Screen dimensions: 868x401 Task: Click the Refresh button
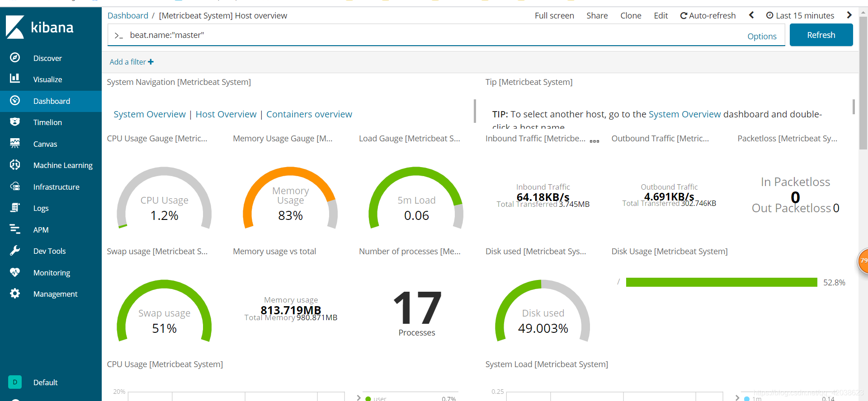pyautogui.click(x=821, y=35)
